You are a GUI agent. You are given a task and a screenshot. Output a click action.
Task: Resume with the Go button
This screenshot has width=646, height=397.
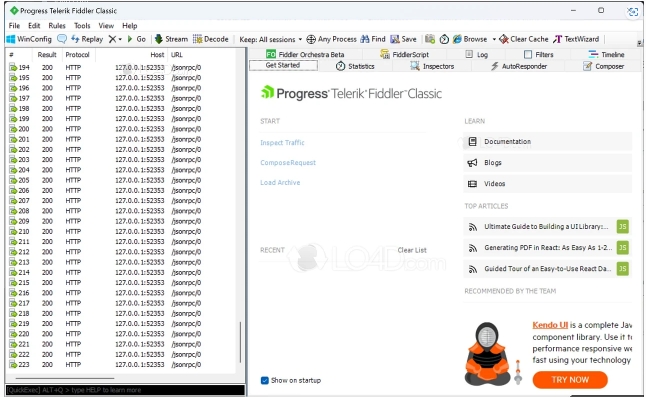tap(136, 39)
